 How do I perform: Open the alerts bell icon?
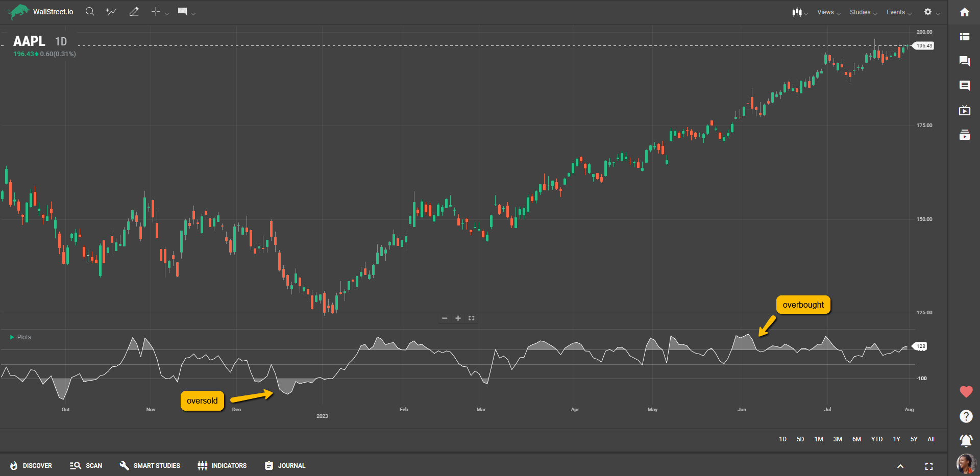coord(966,440)
